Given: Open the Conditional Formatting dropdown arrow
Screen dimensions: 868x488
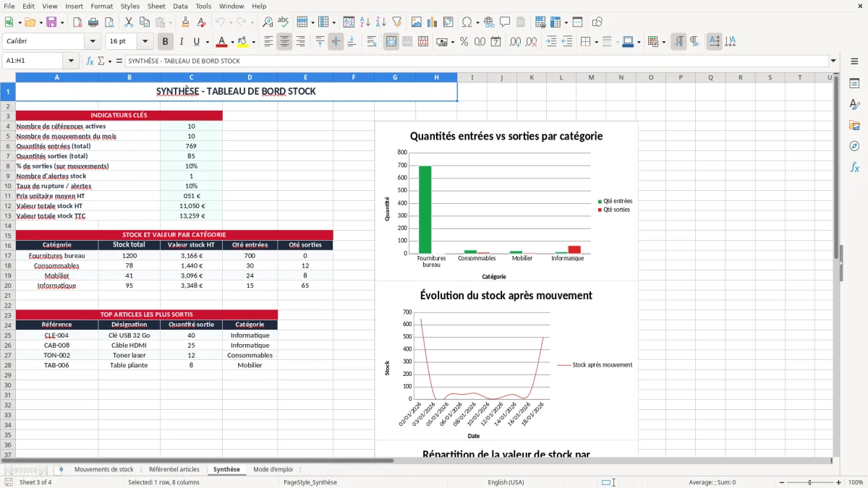Looking at the screenshot, I should [x=663, y=42].
